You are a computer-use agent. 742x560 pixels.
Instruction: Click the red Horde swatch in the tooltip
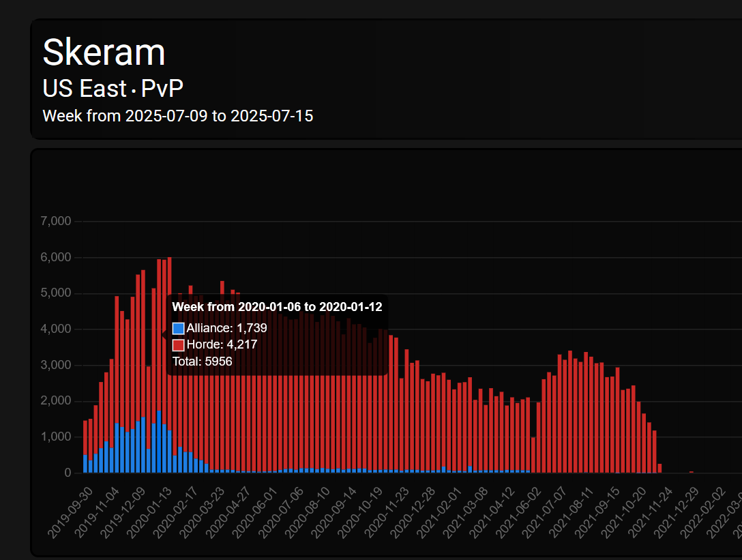178,344
